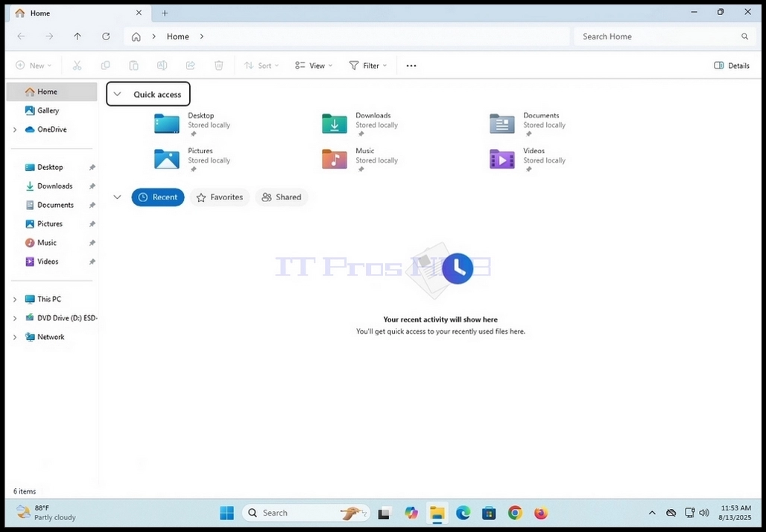Click the Delete trash icon

click(219, 66)
